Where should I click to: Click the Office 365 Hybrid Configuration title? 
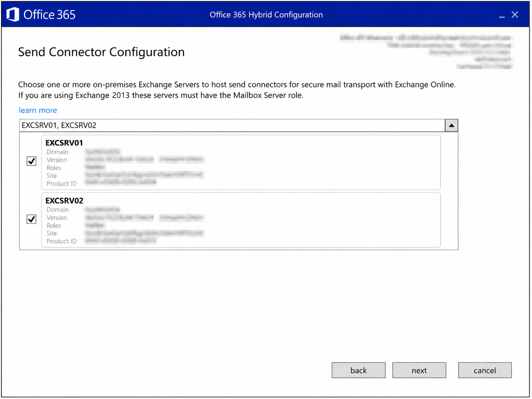[x=266, y=15]
